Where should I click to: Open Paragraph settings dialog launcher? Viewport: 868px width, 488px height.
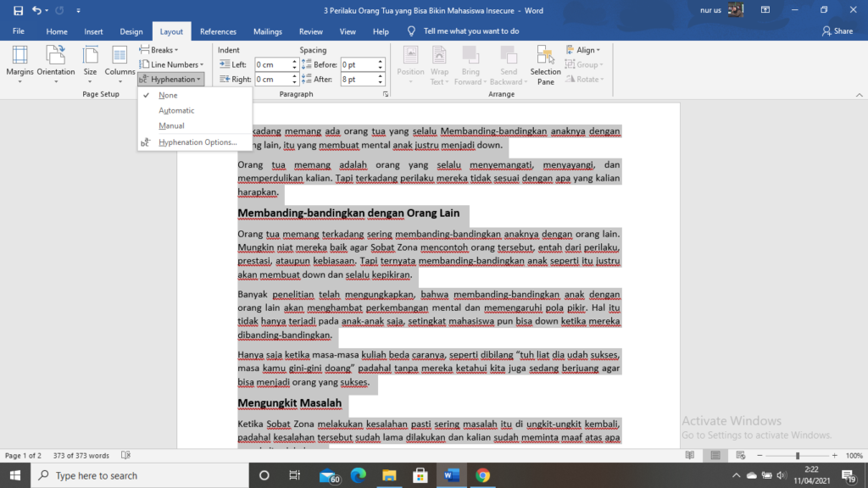[x=386, y=94]
